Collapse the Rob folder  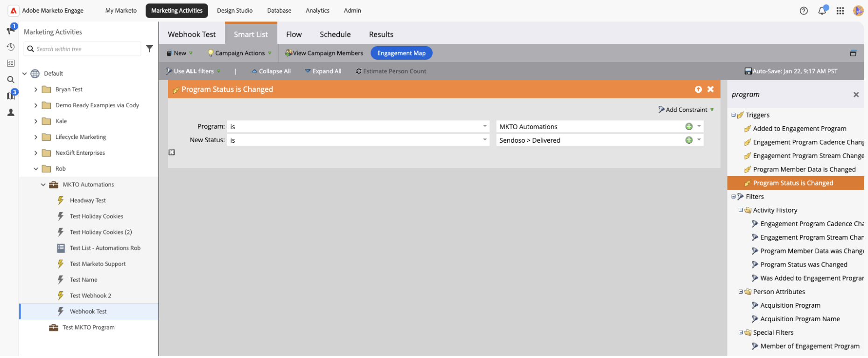tap(36, 169)
